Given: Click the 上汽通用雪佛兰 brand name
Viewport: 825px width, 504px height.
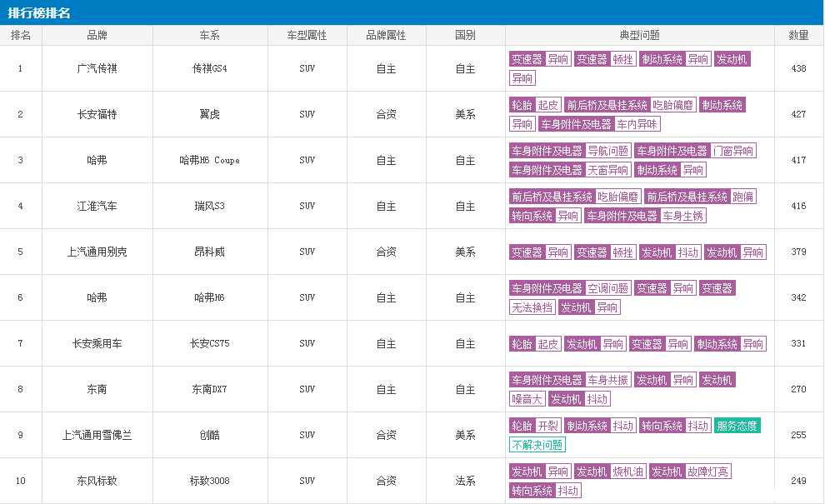Looking at the screenshot, I should pyautogui.click(x=97, y=435).
